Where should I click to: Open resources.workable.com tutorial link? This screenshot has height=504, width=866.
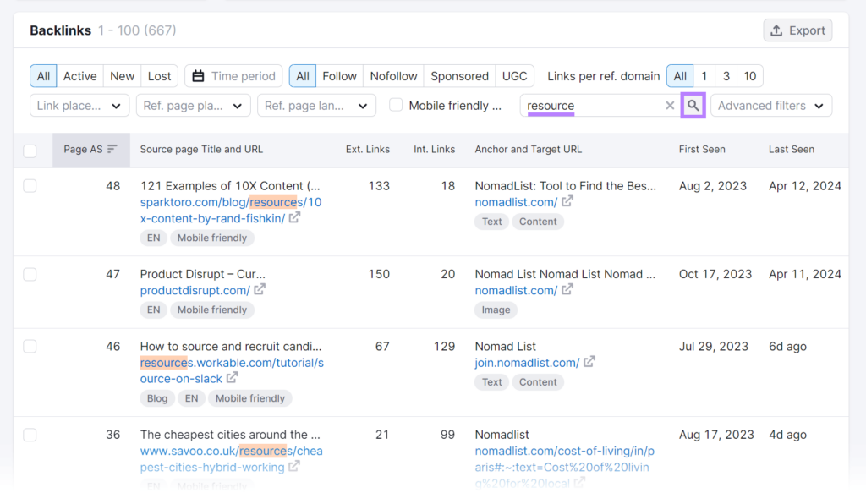[232, 370]
